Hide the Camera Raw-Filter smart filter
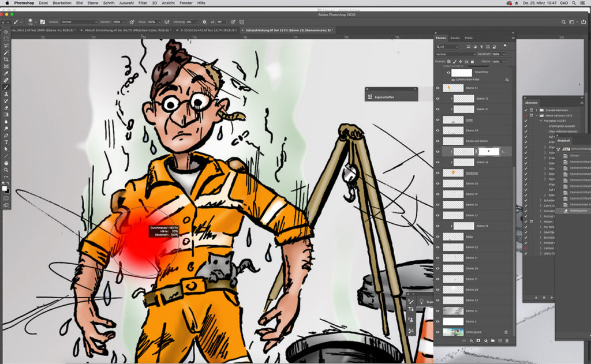Image resolution: width=591 pixels, height=364 pixels. click(x=452, y=80)
